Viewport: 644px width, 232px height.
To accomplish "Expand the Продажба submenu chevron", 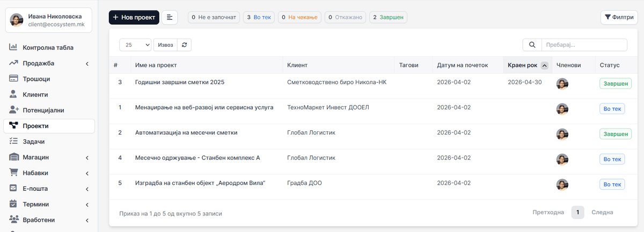I will point(87,64).
